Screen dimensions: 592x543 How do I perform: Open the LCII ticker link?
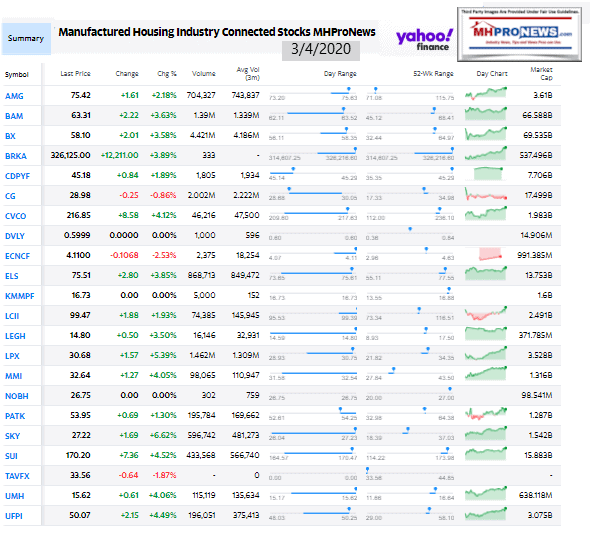[x=12, y=316]
